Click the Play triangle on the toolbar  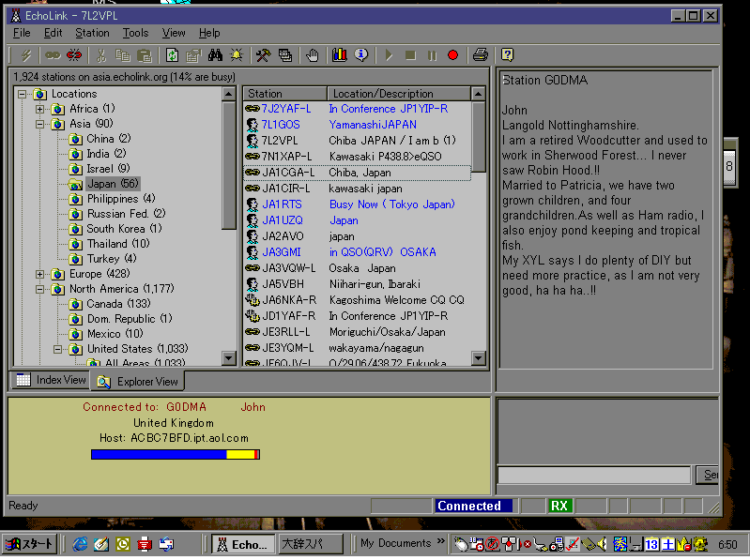click(x=389, y=55)
